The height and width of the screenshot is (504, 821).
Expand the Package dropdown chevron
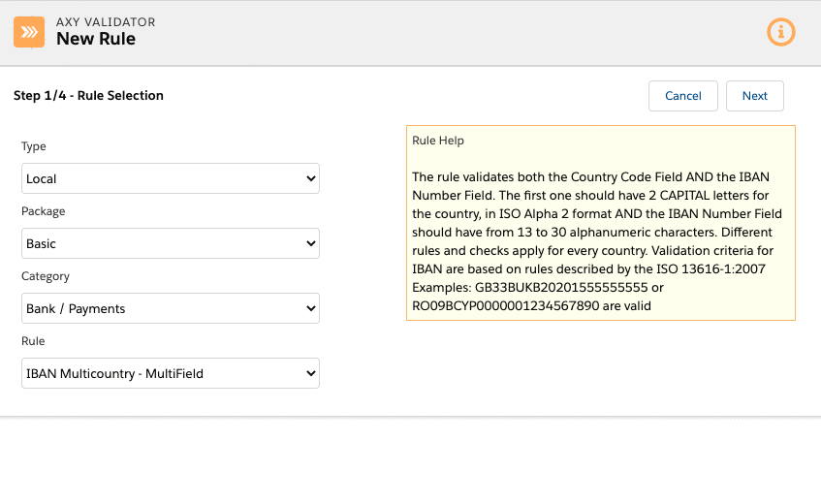coord(310,243)
